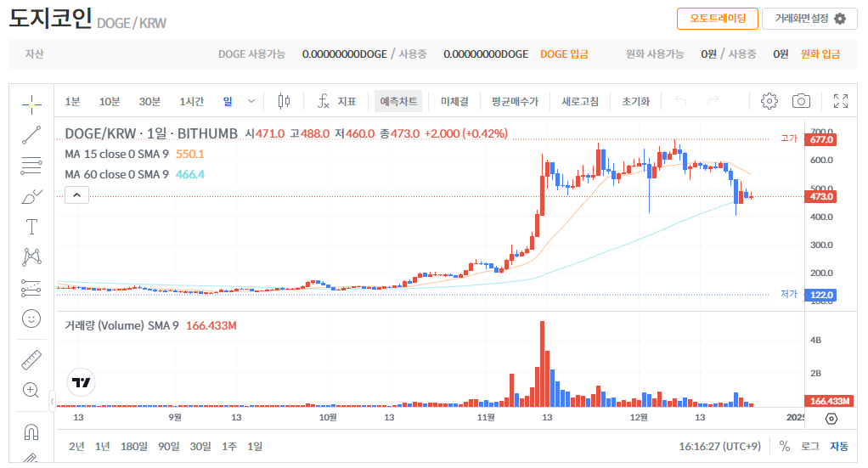Click the 초기화 reset button

tap(635, 101)
